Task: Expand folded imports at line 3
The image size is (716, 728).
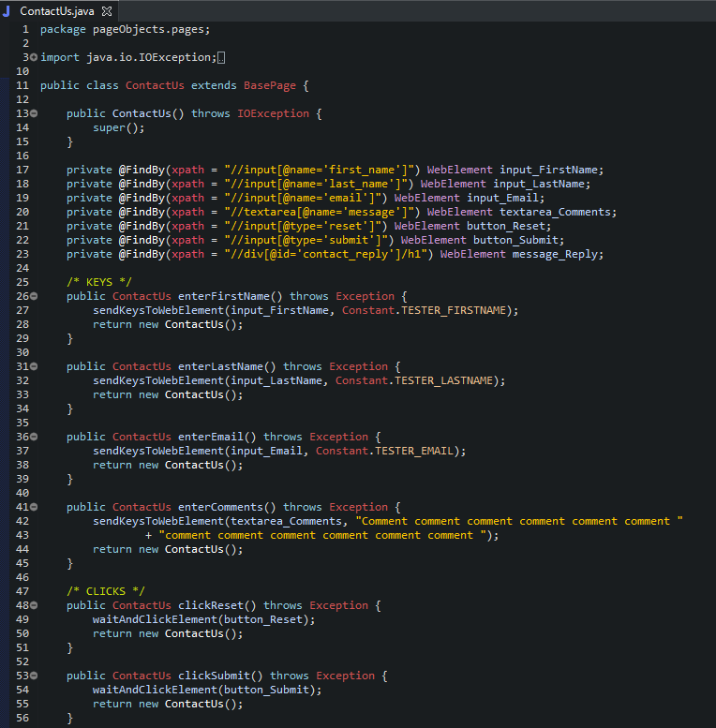Action: [x=34, y=57]
